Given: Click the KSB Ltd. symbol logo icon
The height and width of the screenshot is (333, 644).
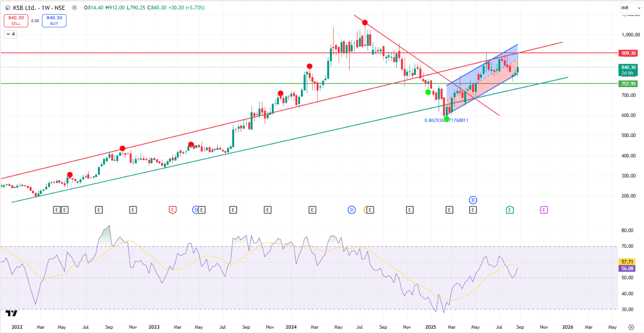Looking at the screenshot, I should pos(8,8).
